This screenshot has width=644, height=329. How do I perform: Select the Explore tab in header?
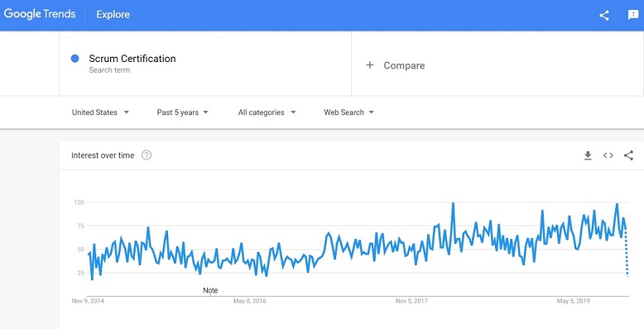[x=113, y=14]
